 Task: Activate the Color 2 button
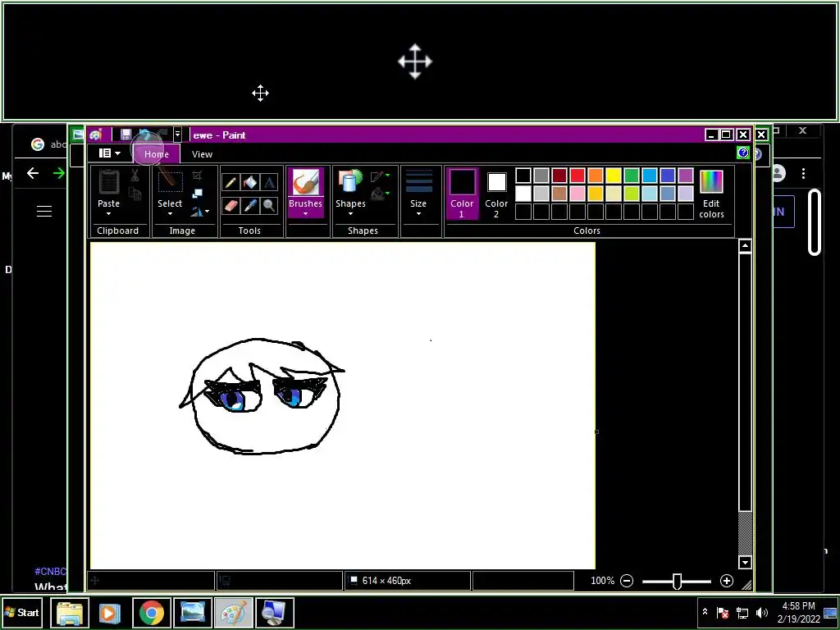[x=496, y=194]
